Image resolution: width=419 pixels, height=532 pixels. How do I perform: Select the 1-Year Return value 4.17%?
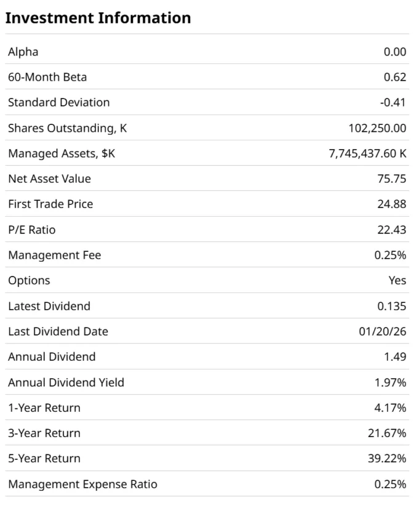(390, 408)
